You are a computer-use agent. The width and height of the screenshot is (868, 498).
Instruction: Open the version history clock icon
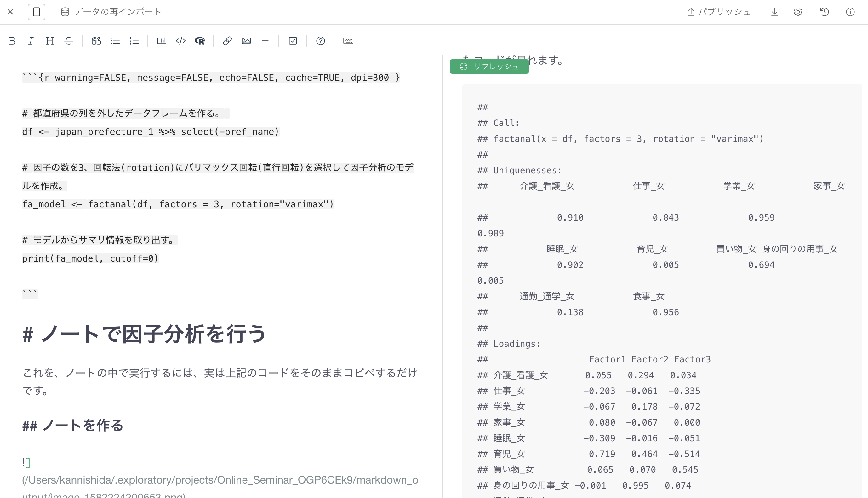click(824, 12)
